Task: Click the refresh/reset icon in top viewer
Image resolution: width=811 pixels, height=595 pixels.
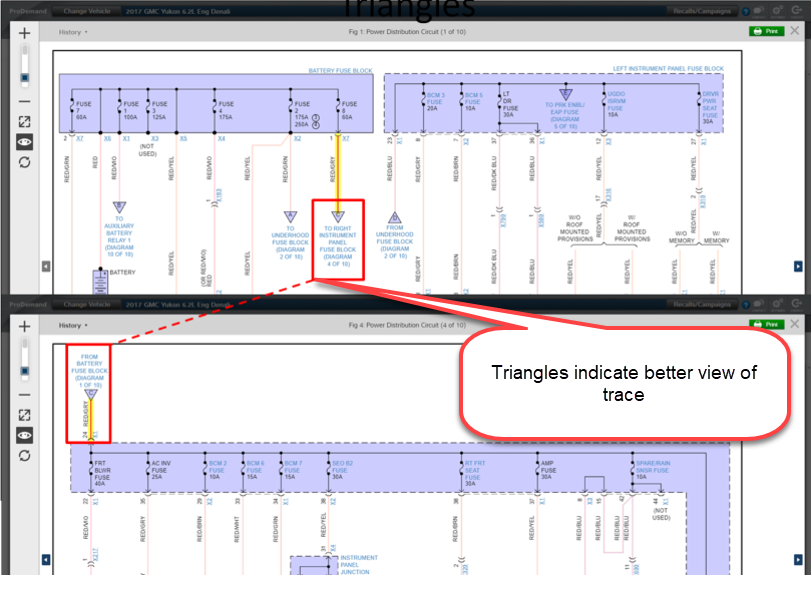Action: (24, 162)
